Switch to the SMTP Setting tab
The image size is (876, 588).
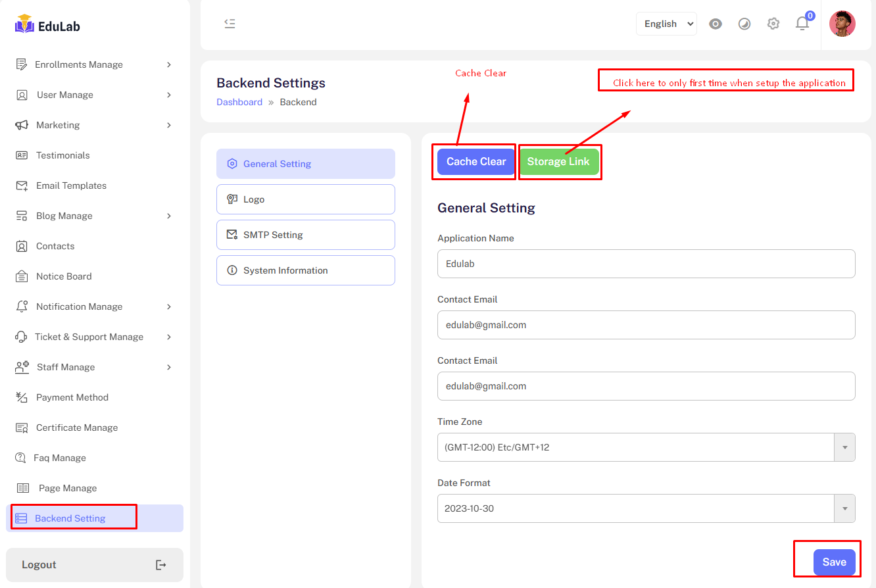(x=305, y=235)
